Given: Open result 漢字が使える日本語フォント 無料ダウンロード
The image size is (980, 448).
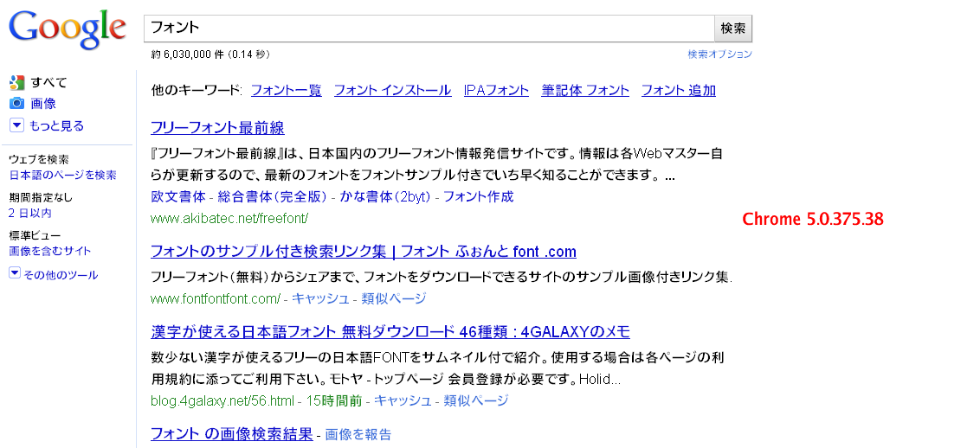Looking at the screenshot, I should [x=390, y=330].
